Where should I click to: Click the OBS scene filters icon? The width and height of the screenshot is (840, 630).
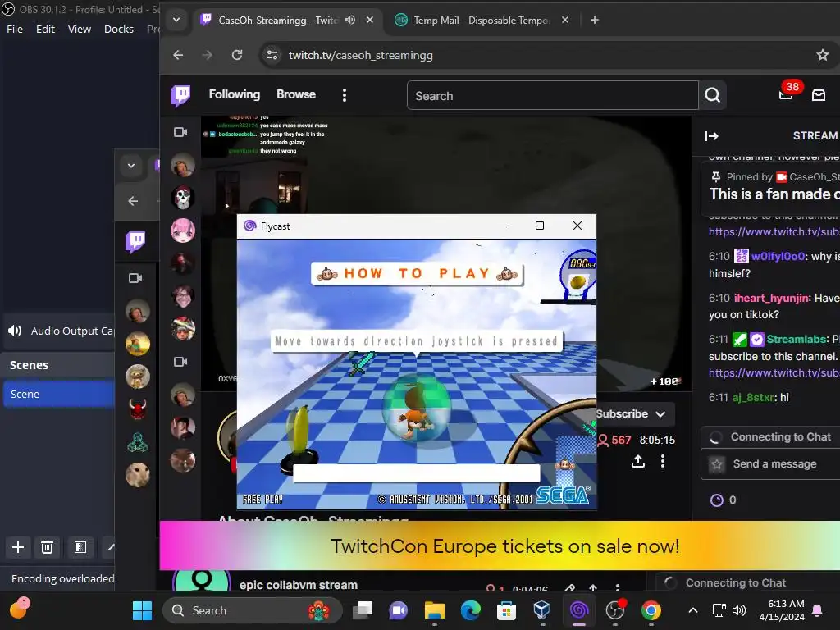coord(80,547)
